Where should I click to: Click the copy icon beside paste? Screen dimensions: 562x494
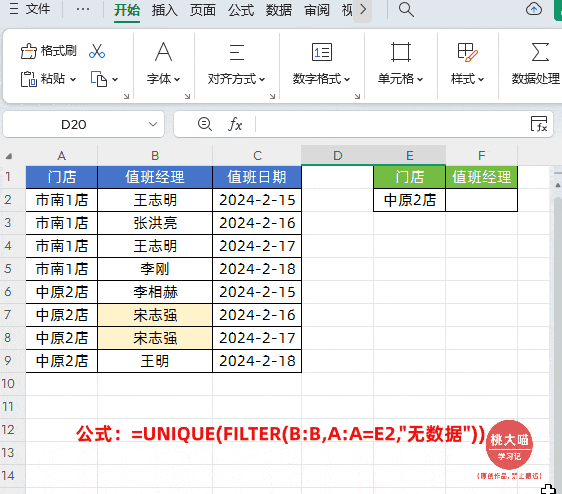click(x=99, y=79)
